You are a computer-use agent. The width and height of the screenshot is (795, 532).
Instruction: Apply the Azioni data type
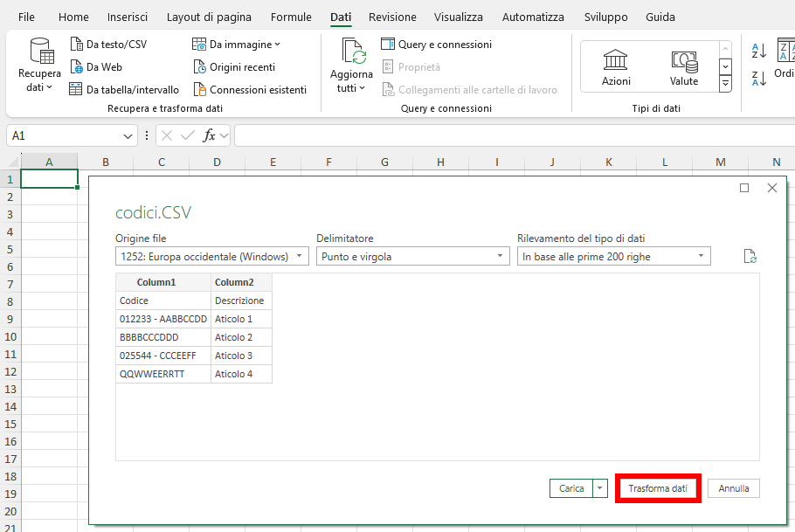coord(615,66)
